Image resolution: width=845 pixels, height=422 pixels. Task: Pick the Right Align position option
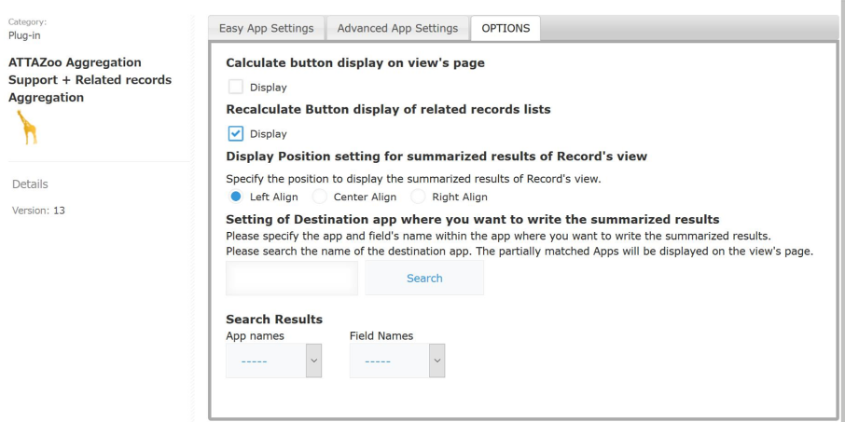pos(418,197)
